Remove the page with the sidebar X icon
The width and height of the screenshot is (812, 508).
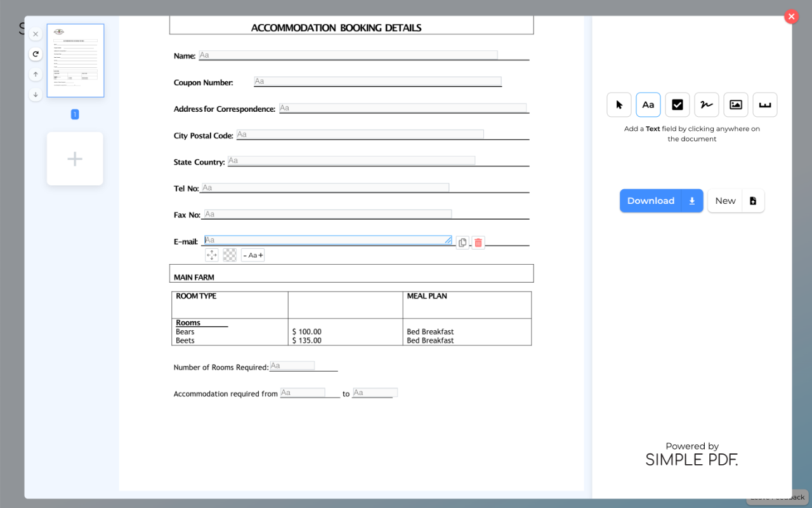[x=36, y=34]
